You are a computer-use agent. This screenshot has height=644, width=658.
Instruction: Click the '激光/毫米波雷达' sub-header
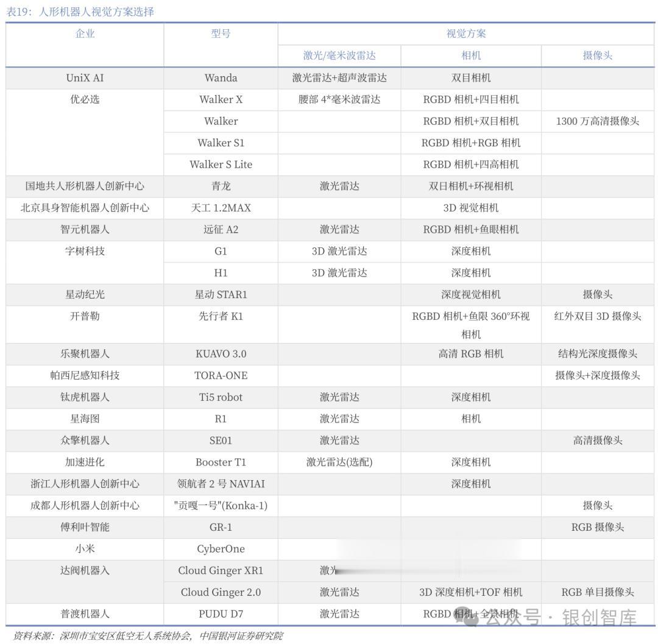click(339, 55)
